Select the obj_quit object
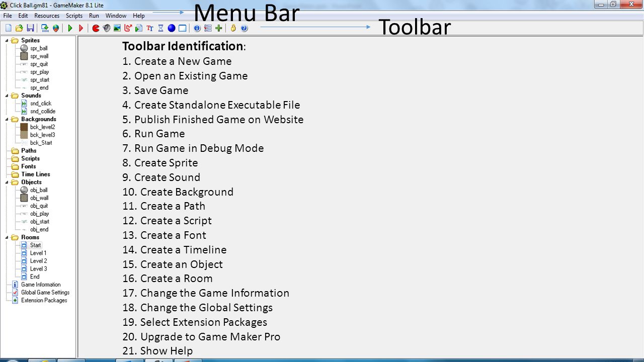 pos(39,206)
